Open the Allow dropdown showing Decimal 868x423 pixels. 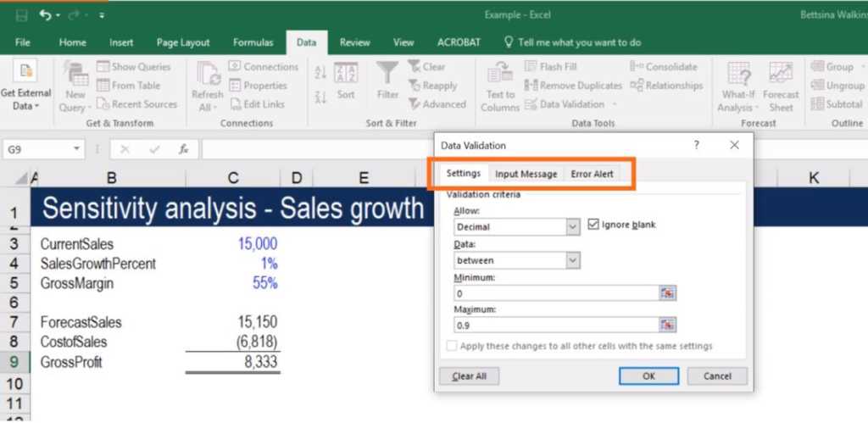tap(516, 227)
